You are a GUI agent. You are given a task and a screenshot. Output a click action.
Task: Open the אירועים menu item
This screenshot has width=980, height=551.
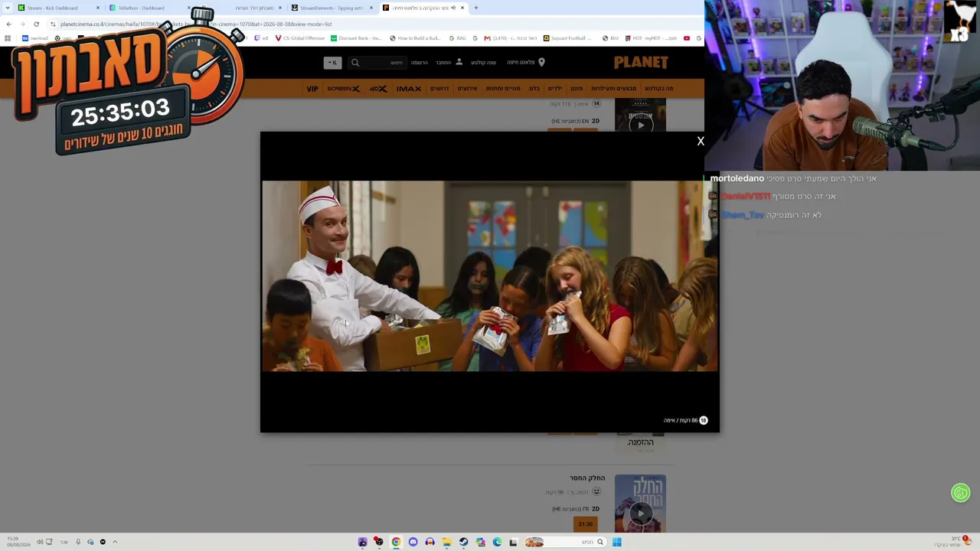(x=468, y=89)
